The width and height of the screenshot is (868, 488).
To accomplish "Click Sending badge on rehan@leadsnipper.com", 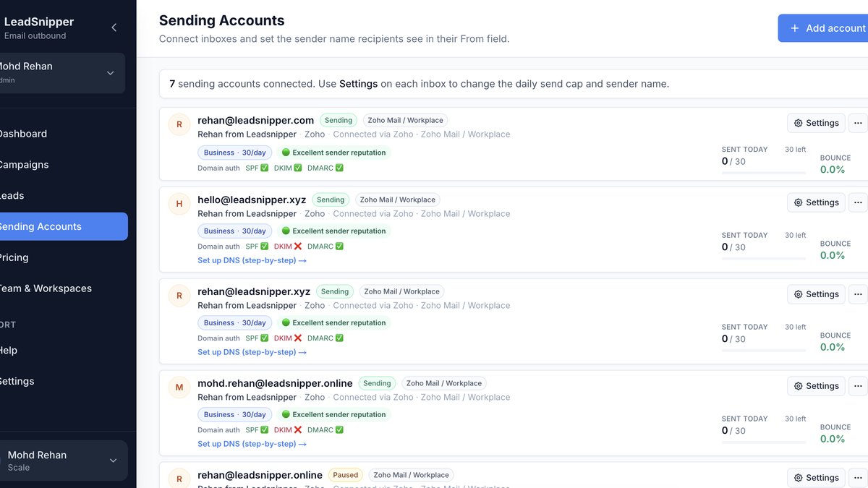I will 339,121.
